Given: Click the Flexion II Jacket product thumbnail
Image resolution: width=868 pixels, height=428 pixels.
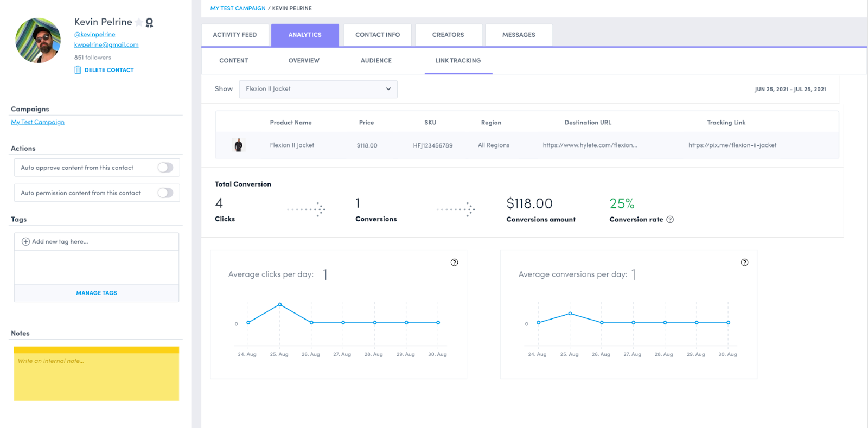Looking at the screenshot, I should (x=238, y=145).
